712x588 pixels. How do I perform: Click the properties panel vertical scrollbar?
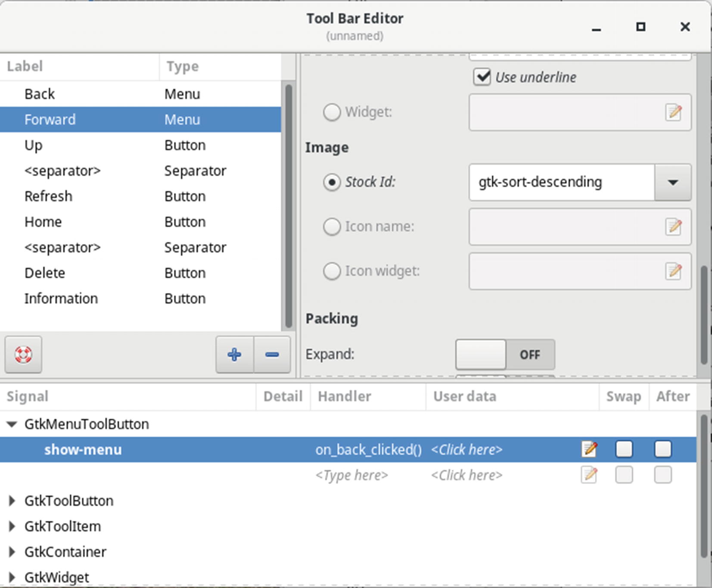704,314
